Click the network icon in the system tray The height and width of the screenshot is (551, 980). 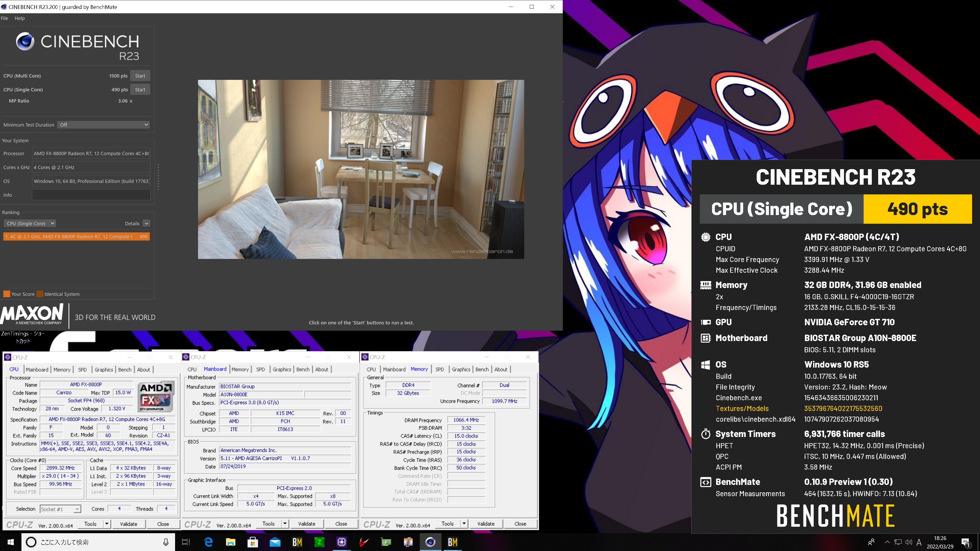(x=898, y=542)
